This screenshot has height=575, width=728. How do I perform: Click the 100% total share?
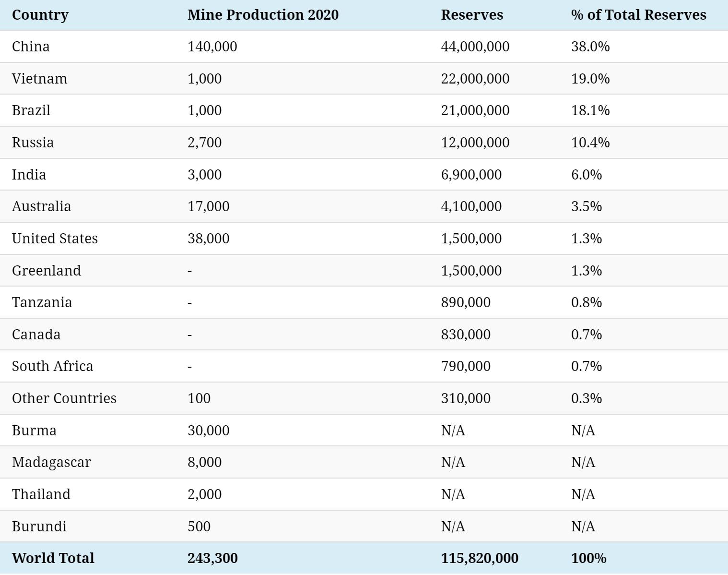click(589, 558)
